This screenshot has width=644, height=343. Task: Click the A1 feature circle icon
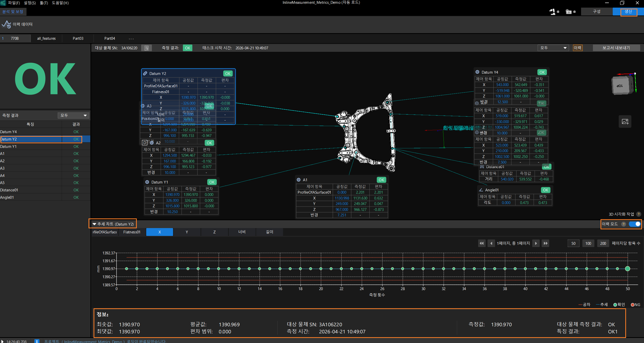[x=299, y=180]
